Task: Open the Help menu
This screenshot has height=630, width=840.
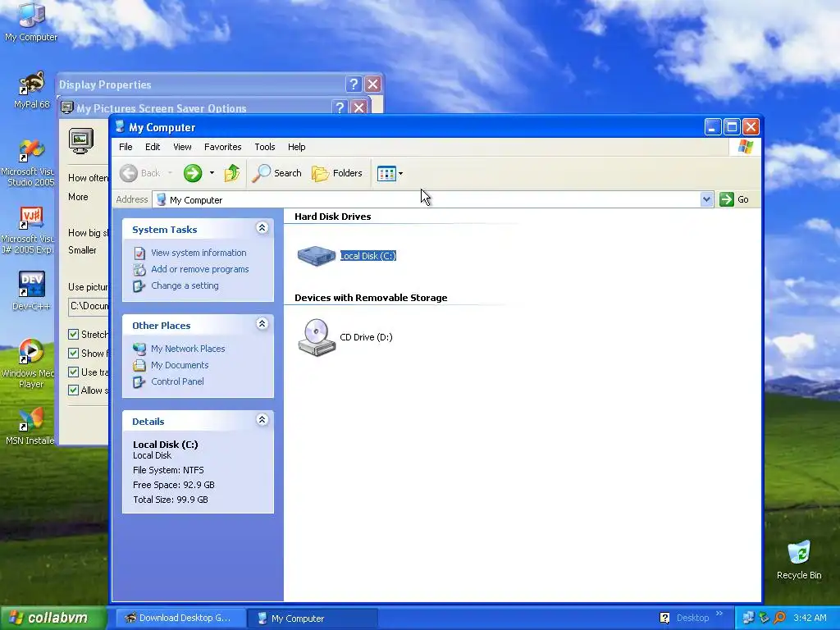Action: [296, 147]
